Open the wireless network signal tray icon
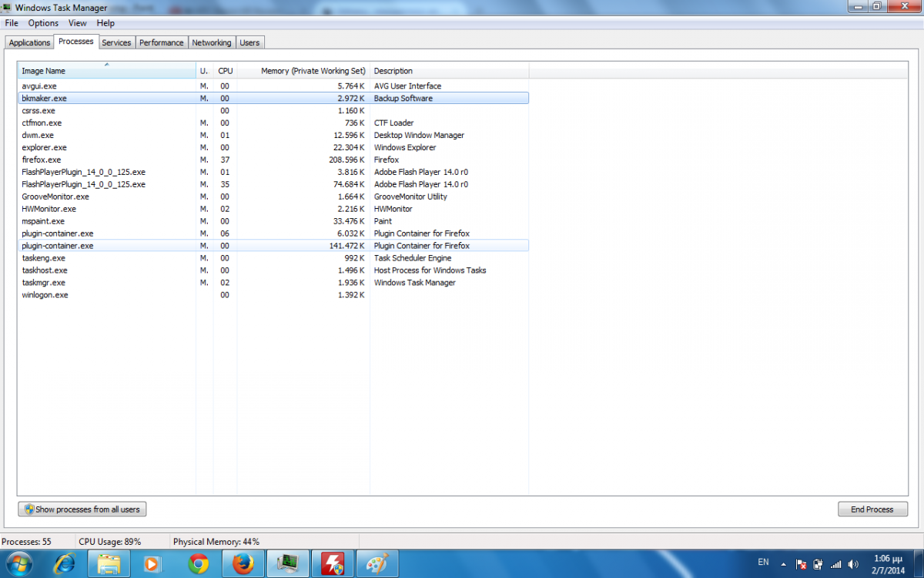 click(x=835, y=563)
